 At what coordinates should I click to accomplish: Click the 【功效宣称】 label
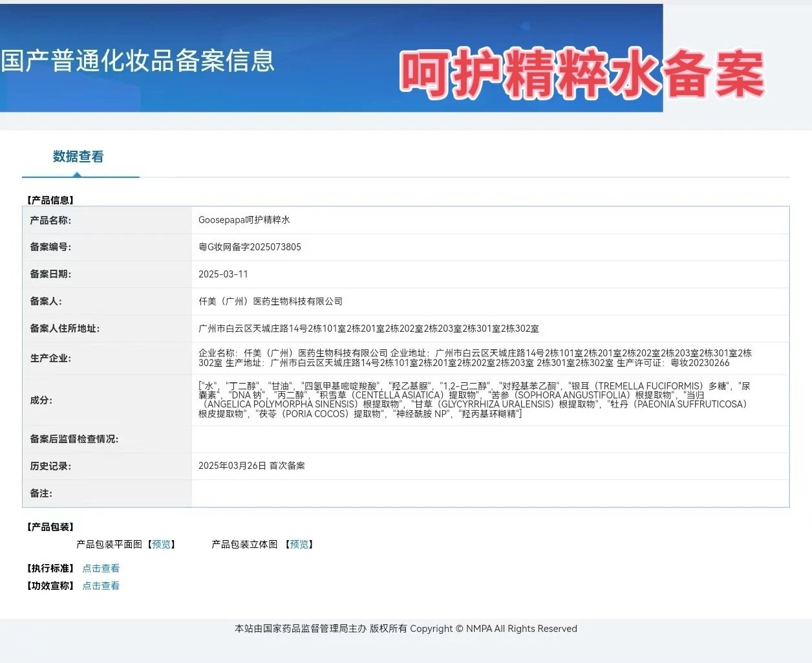[x=50, y=586]
